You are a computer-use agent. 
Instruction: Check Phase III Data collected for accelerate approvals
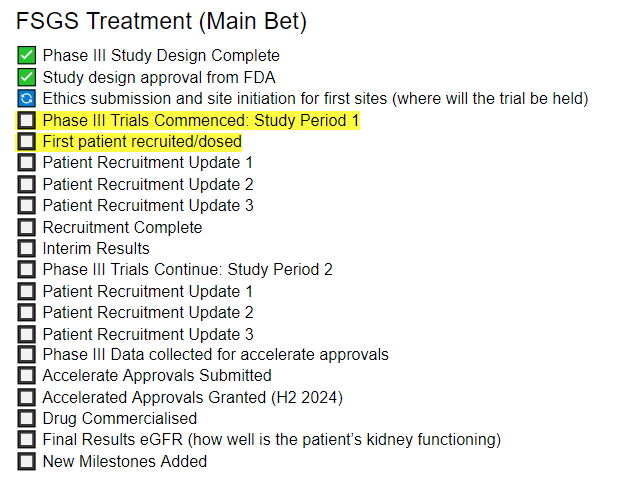26,354
